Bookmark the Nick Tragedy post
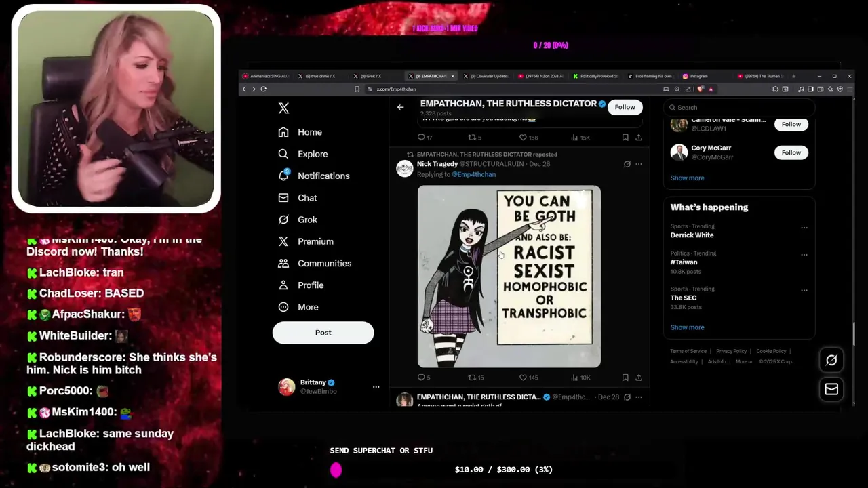Screen dimensions: 868x488 click(625, 378)
